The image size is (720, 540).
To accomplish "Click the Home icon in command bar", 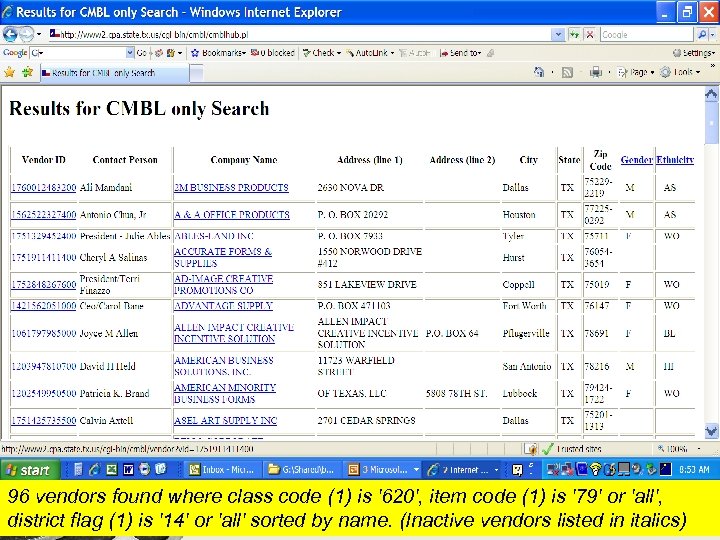I will pos(539,72).
